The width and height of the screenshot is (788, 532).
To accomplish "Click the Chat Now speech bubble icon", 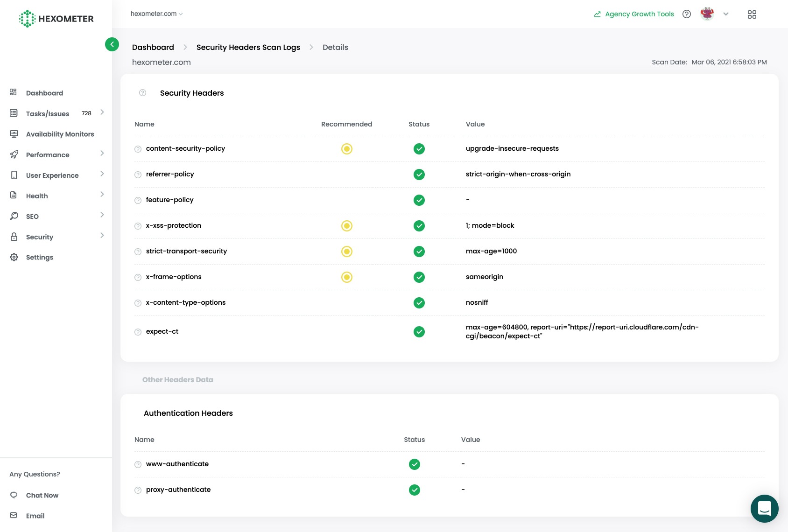I will point(14,495).
